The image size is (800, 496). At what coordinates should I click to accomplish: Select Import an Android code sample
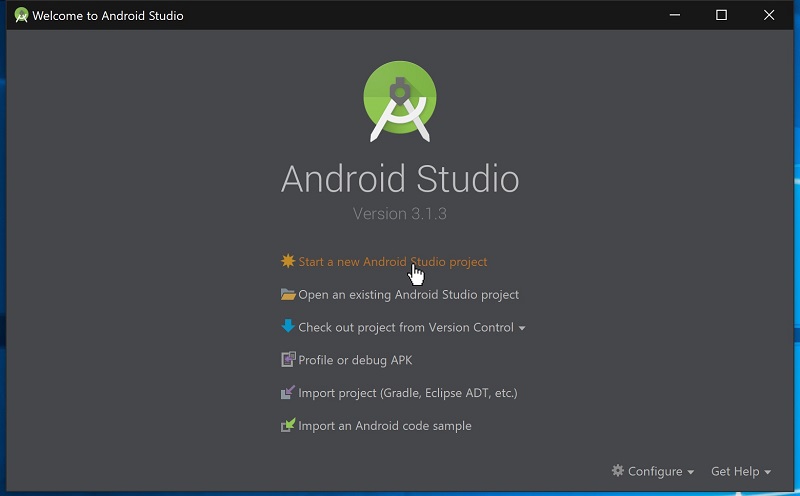pyautogui.click(x=385, y=426)
